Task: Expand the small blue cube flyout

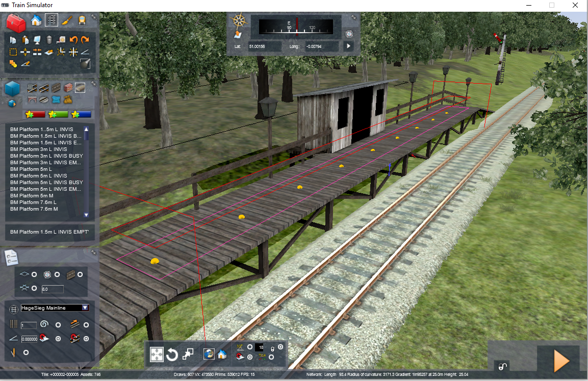Action: point(12,103)
